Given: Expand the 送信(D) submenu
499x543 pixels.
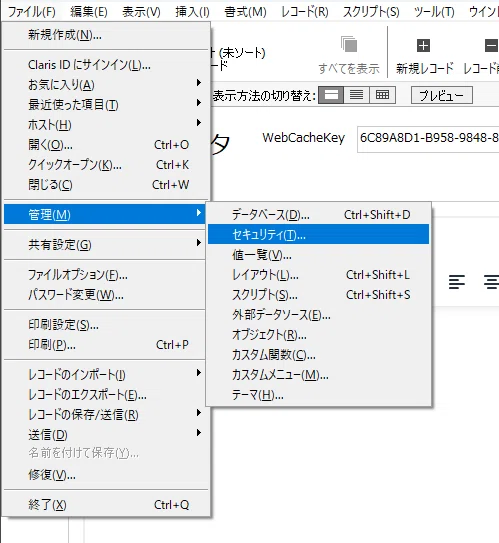Looking at the screenshot, I should [107, 435].
